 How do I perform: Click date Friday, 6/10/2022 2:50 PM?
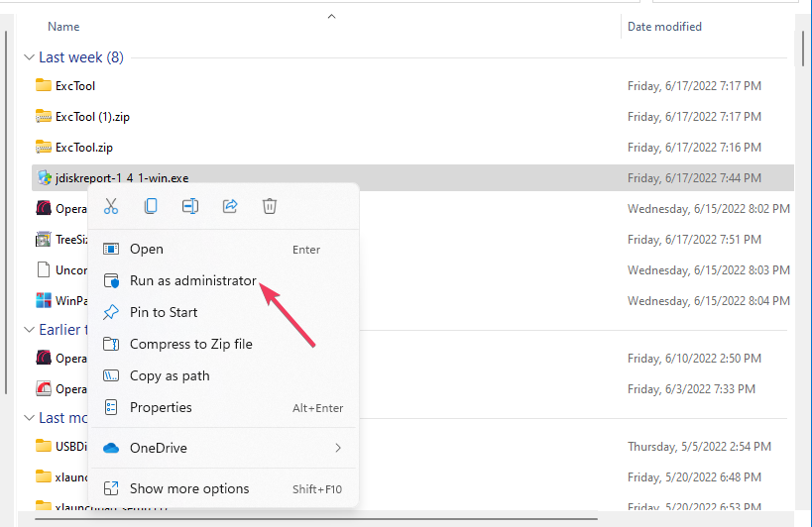tap(694, 358)
